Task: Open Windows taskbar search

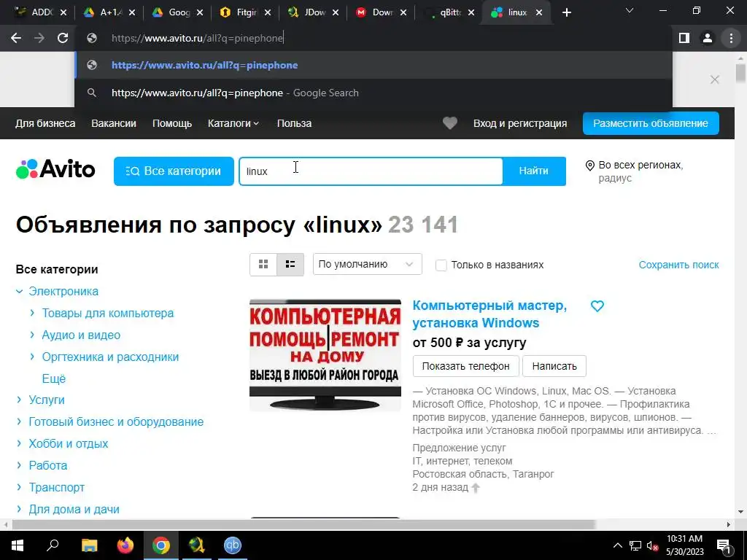Action: (53, 545)
